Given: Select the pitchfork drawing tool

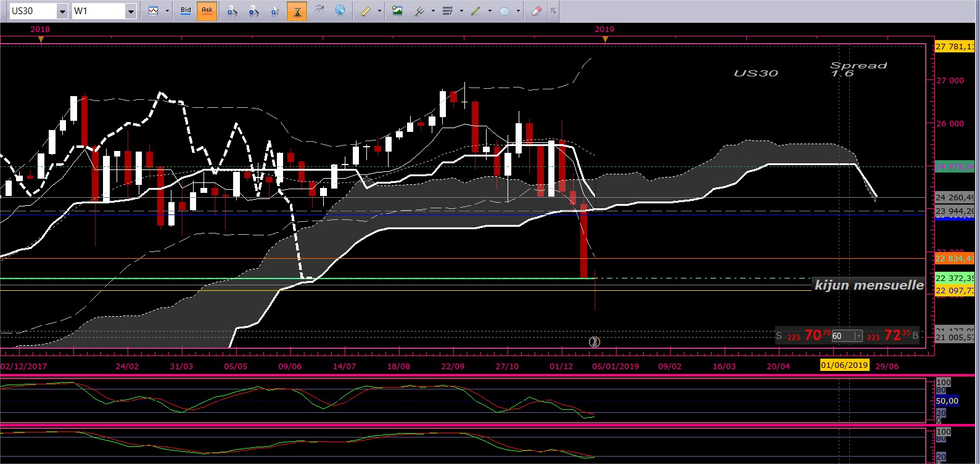Looking at the screenshot, I should 419,11.
